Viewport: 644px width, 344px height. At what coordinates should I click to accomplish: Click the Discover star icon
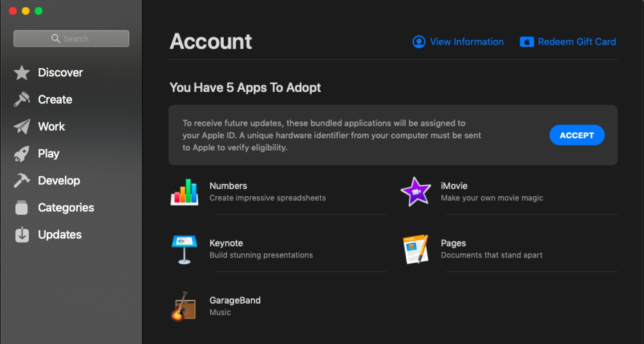point(21,73)
